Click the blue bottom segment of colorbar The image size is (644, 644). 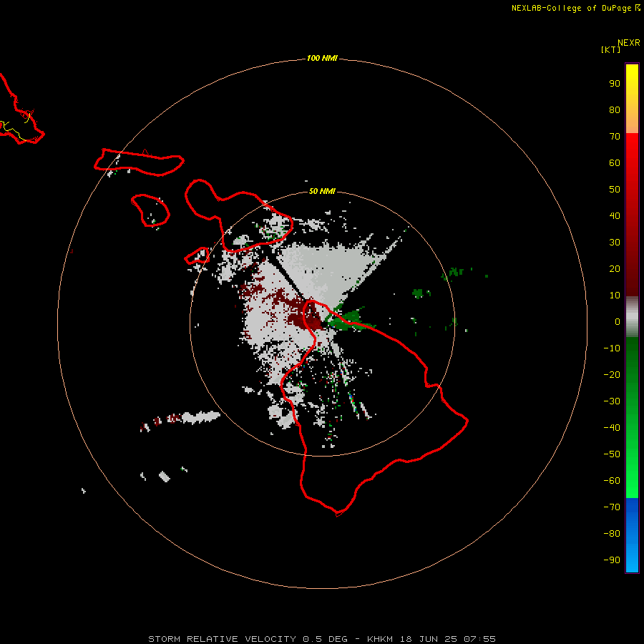(x=632, y=535)
